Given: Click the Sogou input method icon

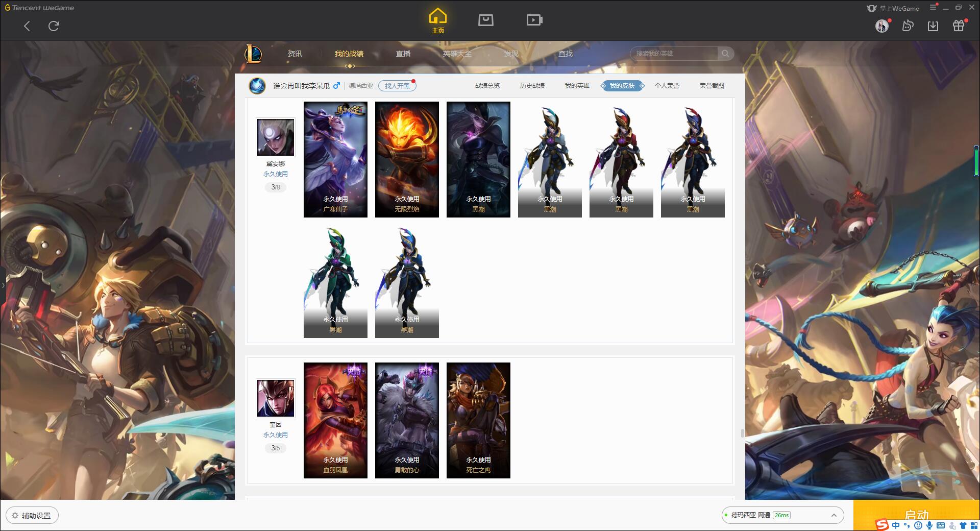Looking at the screenshot, I should point(882,525).
